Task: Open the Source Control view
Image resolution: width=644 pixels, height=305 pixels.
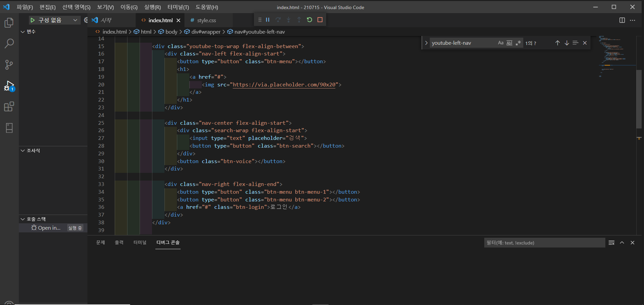Action: 9,65
